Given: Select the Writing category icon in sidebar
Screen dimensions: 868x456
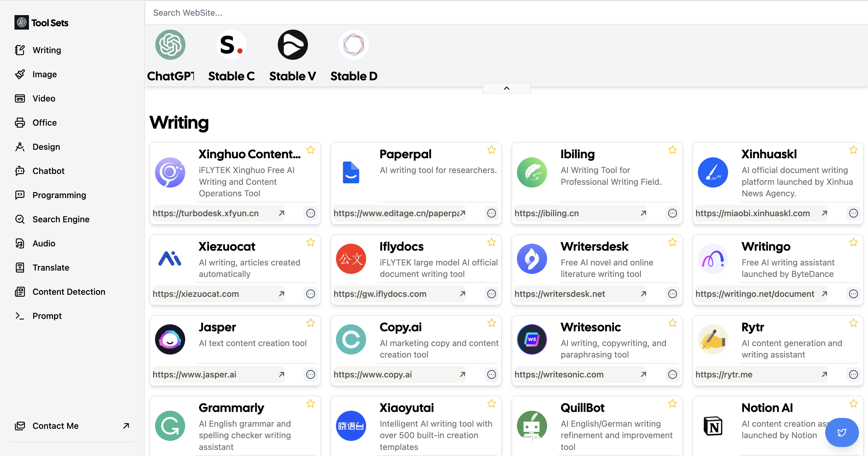Looking at the screenshot, I should [x=20, y=50].
